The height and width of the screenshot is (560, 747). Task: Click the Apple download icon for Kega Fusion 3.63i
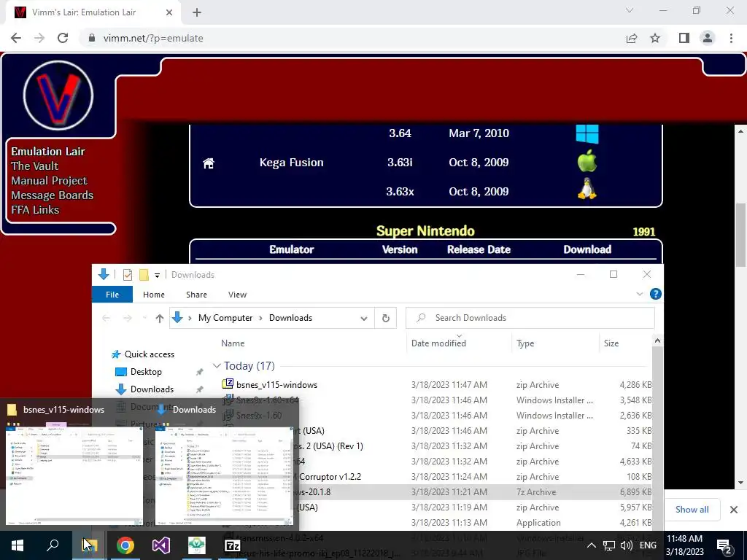pyautogui.click(x=587, y=161)
